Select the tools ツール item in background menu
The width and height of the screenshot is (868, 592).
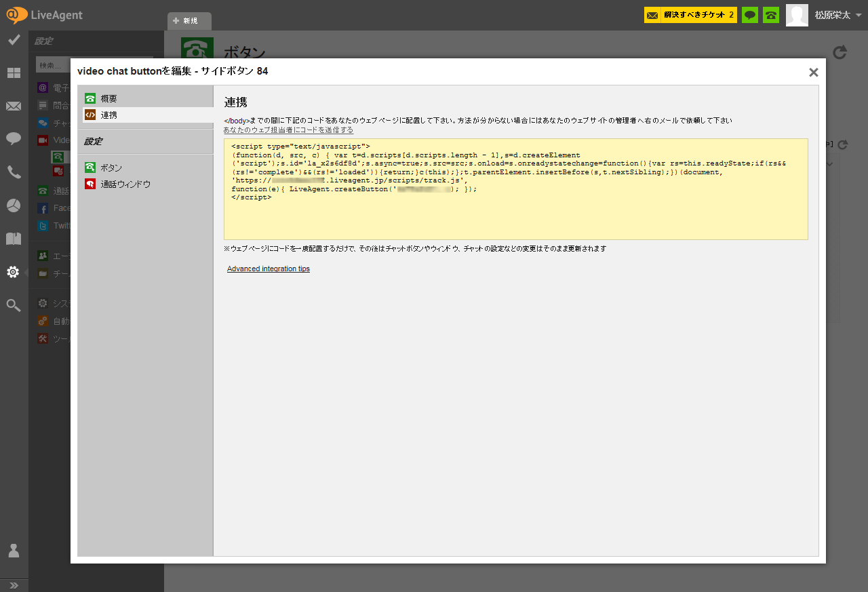click(53, 338)
